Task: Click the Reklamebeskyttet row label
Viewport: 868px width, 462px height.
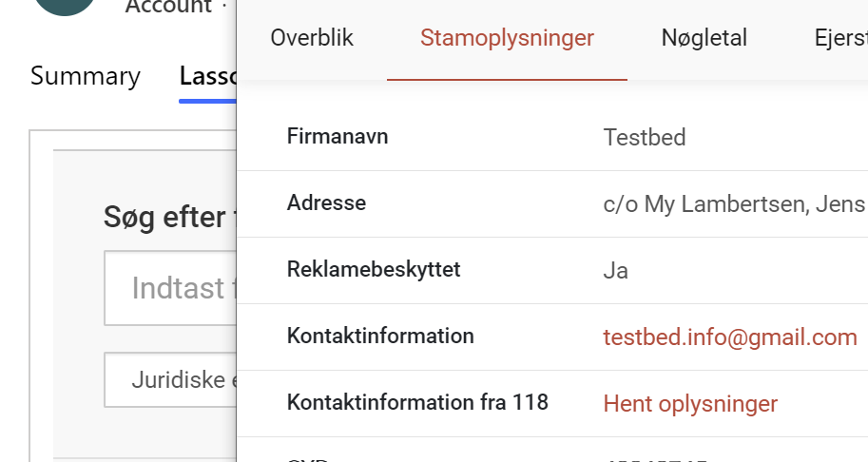Action: [374, 270]
